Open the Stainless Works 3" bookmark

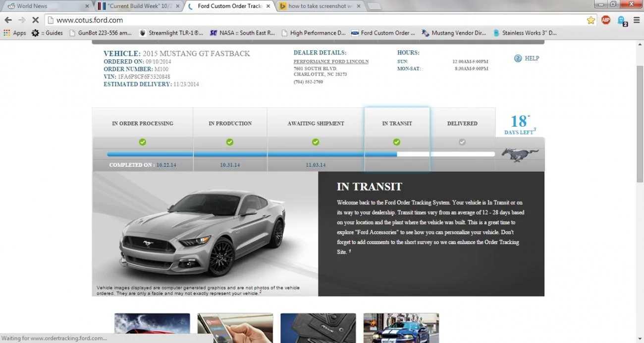click(525, 33)
